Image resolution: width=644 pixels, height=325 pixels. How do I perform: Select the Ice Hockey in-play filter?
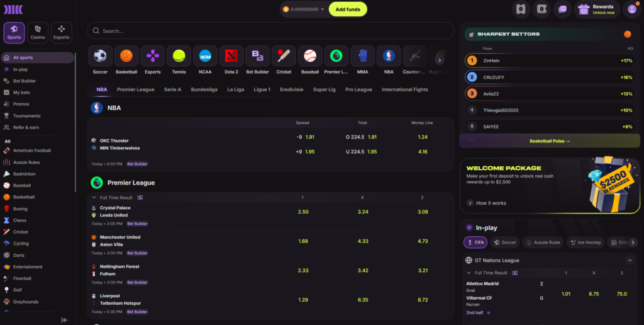[x=586, y=242]
